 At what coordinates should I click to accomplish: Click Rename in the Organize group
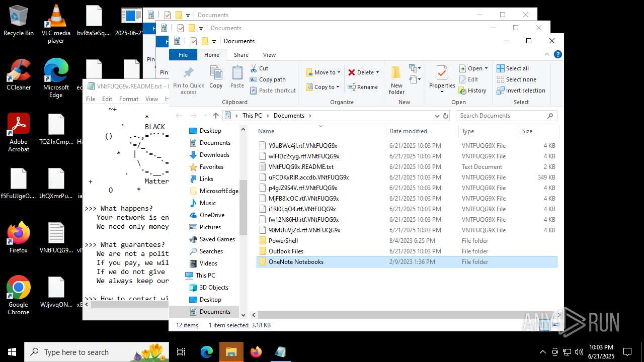point(363,87)
